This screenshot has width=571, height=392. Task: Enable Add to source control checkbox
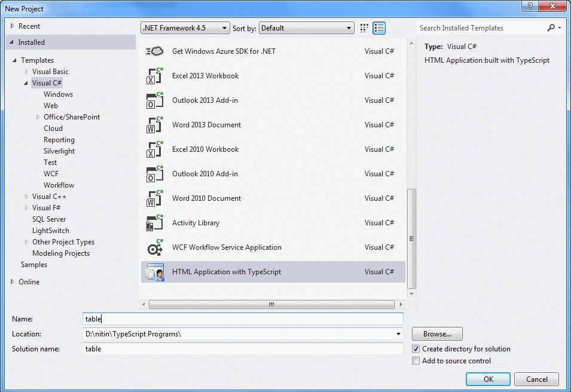(x=416, y=361)
